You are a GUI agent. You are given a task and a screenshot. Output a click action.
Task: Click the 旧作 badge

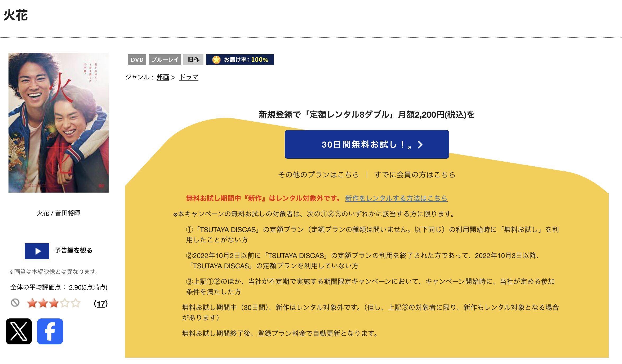(193, 60)
